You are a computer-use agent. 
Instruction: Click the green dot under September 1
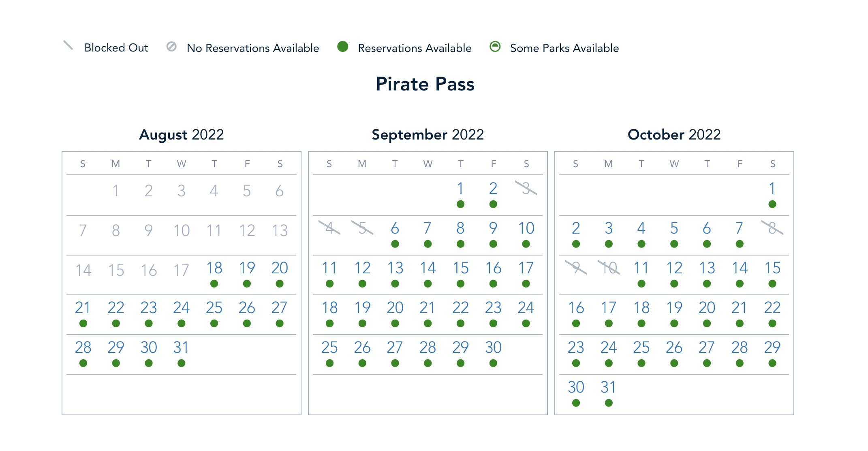click(x=460, y=204)
